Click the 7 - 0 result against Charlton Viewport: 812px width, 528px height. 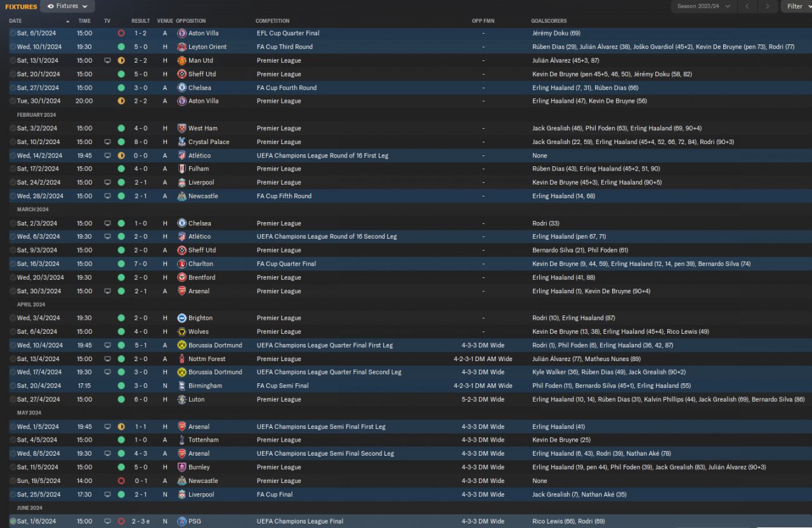(x=141, y=264)
